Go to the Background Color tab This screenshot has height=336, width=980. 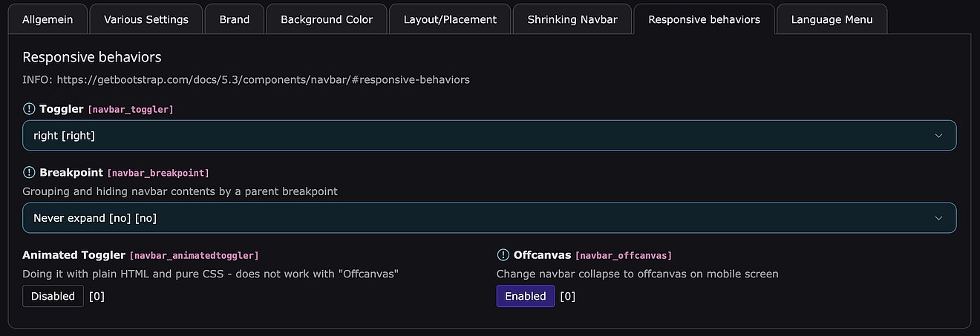click(x=327, y=19)
